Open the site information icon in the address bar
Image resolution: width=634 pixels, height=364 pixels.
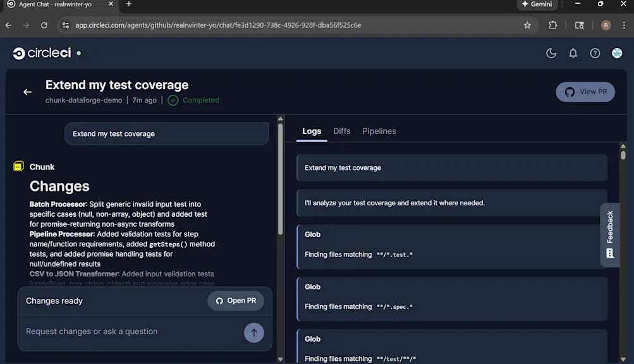(x=65, y=25)
